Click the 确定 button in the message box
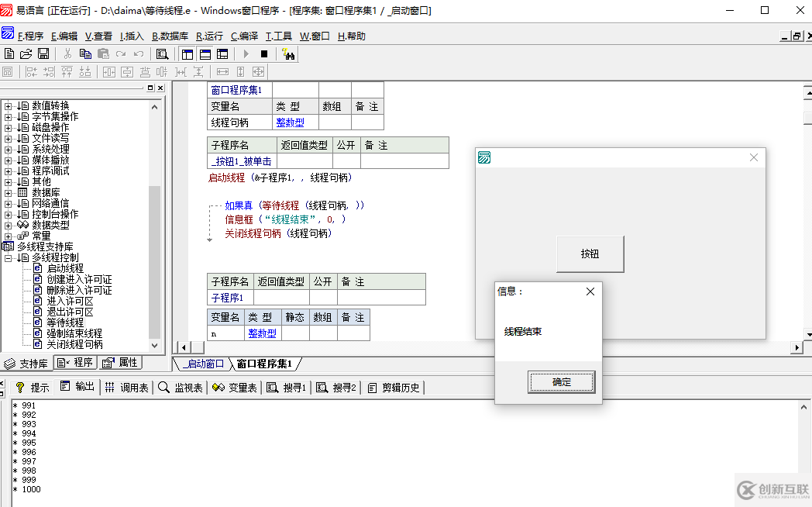812x507 pixels. pos(562,382)
